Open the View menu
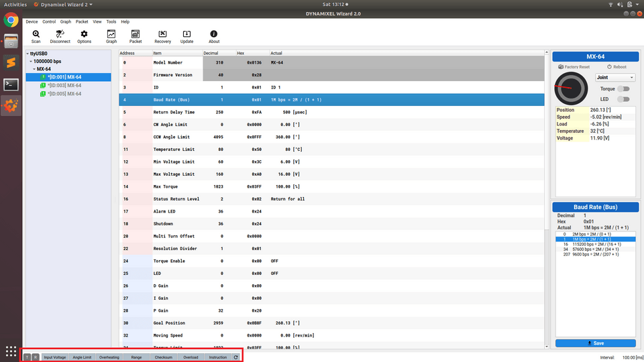The height and width of the screenshot is (362, 644). point(97,21)
